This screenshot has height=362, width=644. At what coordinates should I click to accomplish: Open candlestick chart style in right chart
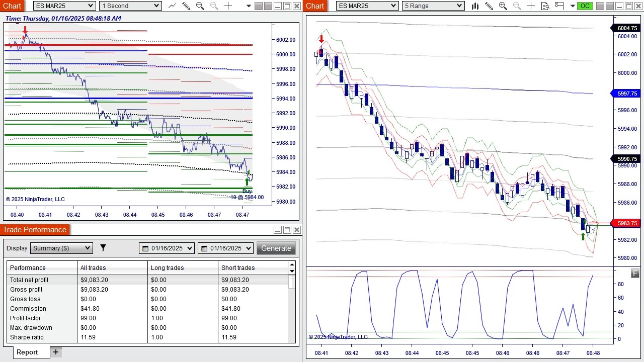click(475, 6)
